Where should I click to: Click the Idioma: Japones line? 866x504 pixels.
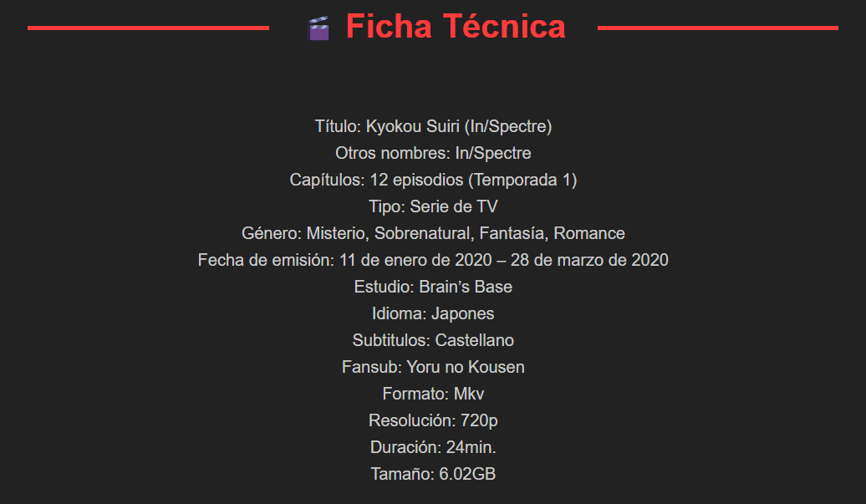pos(433,314)
